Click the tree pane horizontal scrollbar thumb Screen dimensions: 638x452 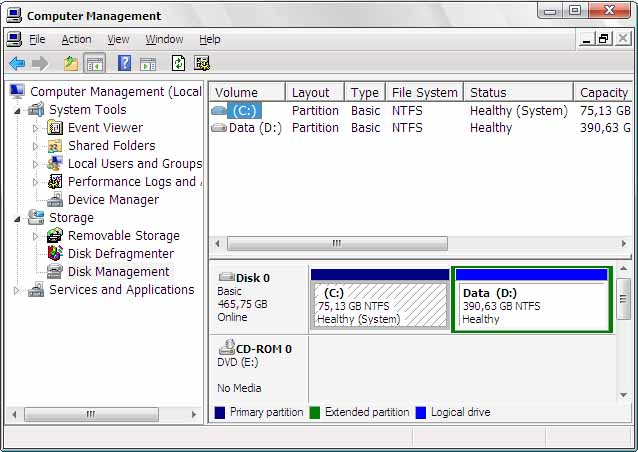click(91, 415)
